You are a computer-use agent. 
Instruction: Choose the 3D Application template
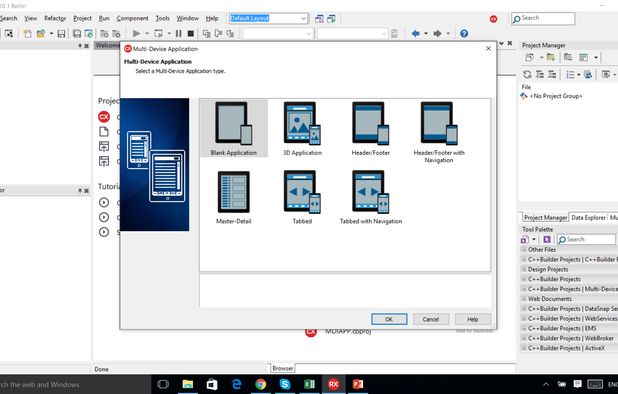coord(302,128)
